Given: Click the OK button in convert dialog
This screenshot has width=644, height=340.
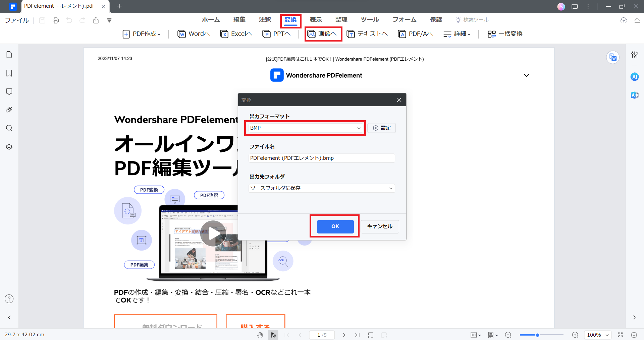Looking at the screenshot, I should pos(335,226).
